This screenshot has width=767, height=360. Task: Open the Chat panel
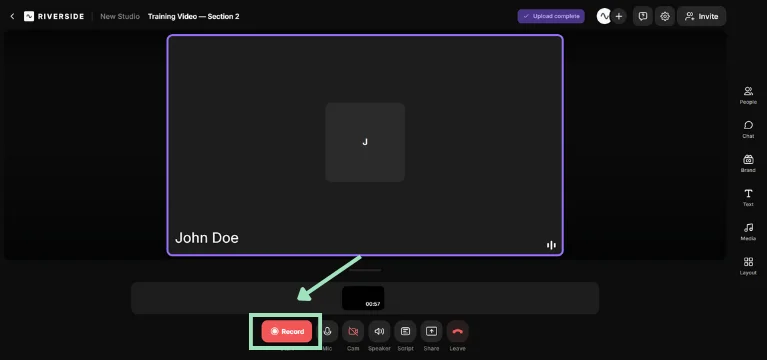point(748,129)
